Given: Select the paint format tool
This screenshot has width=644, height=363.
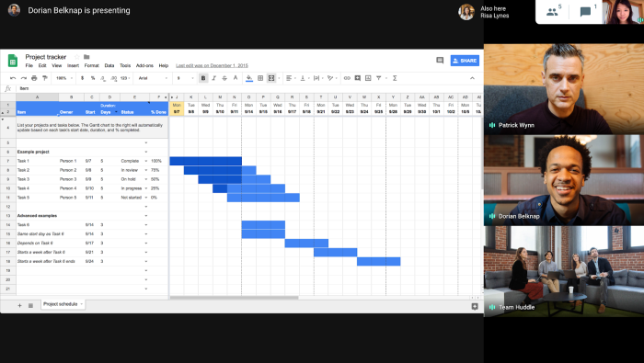Looking at the screenshot, I should pos(45,78).
